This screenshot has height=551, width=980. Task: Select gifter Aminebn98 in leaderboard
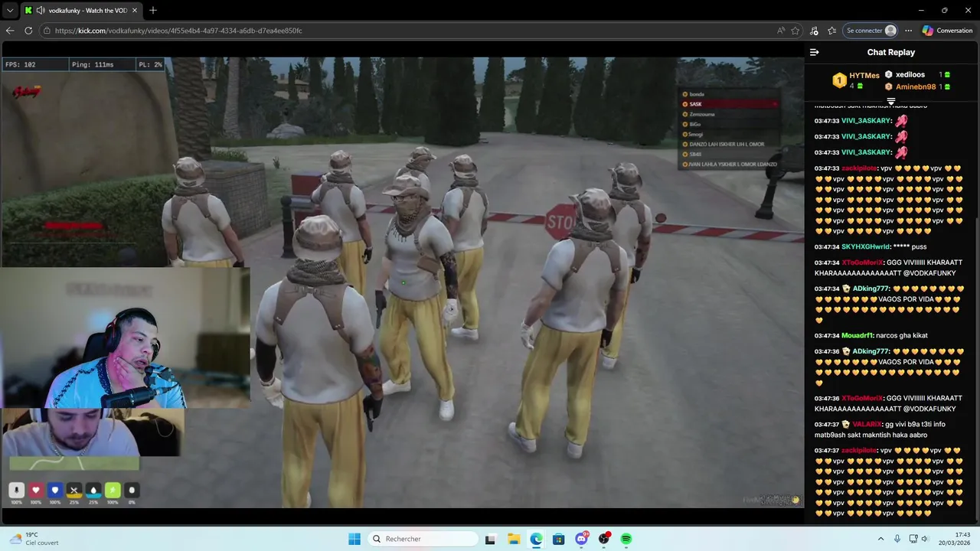(x=917, y=86)
